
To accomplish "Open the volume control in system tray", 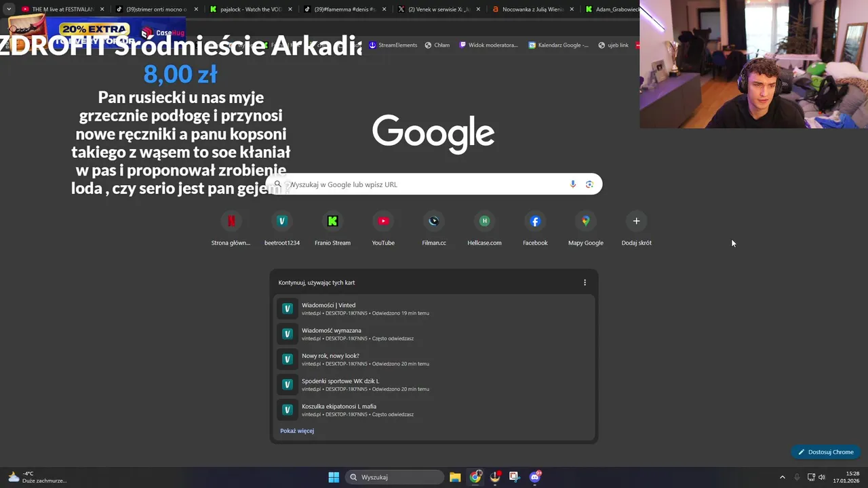I will point(822,477).
